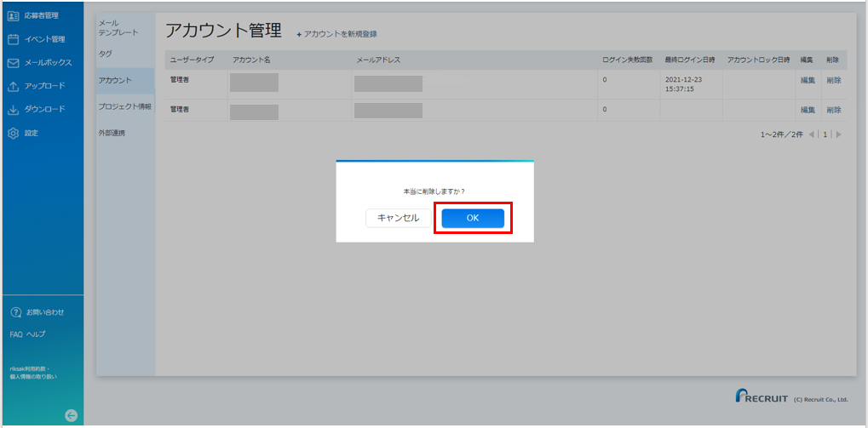Click the gear icon for 設定

click(14, 134)
